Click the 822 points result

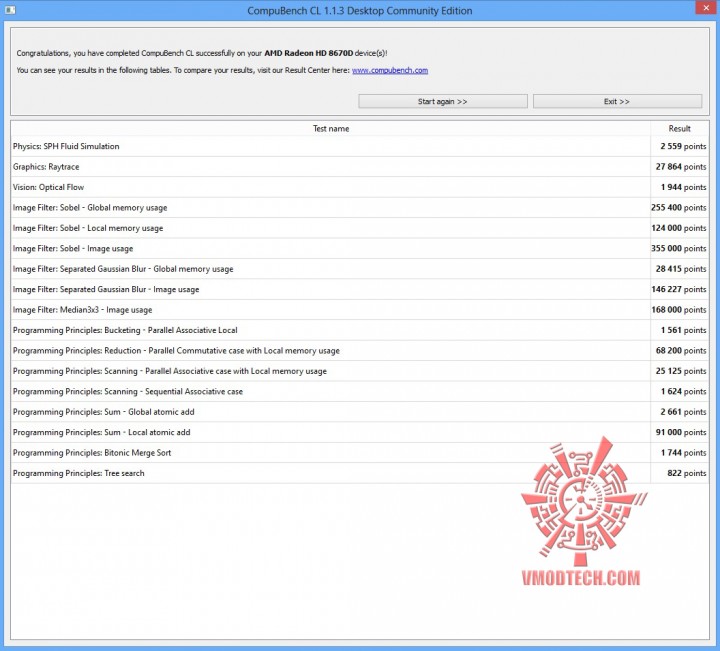click(x=687, y=473)
